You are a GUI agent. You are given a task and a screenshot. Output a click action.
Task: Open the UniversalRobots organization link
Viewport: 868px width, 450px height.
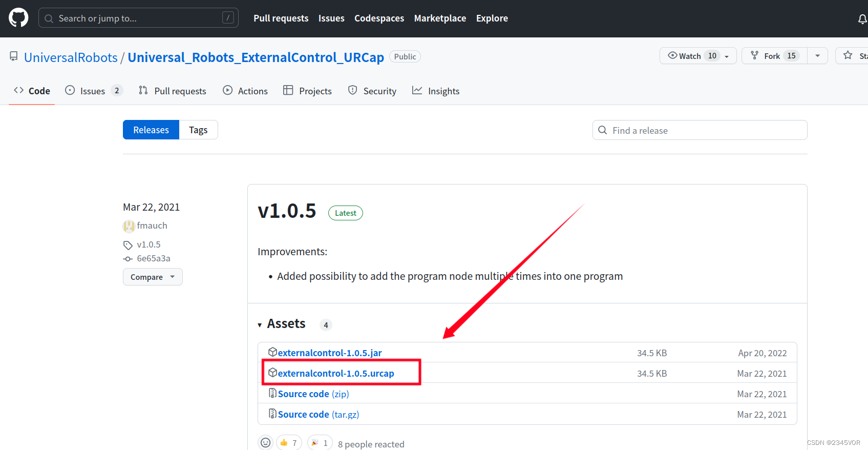tap(71, 57)
